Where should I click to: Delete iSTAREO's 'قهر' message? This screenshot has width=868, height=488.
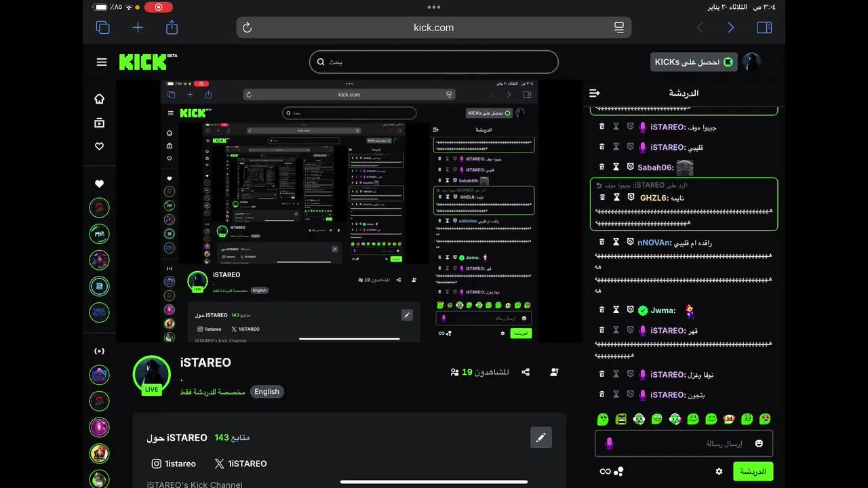tap(601, 330)
